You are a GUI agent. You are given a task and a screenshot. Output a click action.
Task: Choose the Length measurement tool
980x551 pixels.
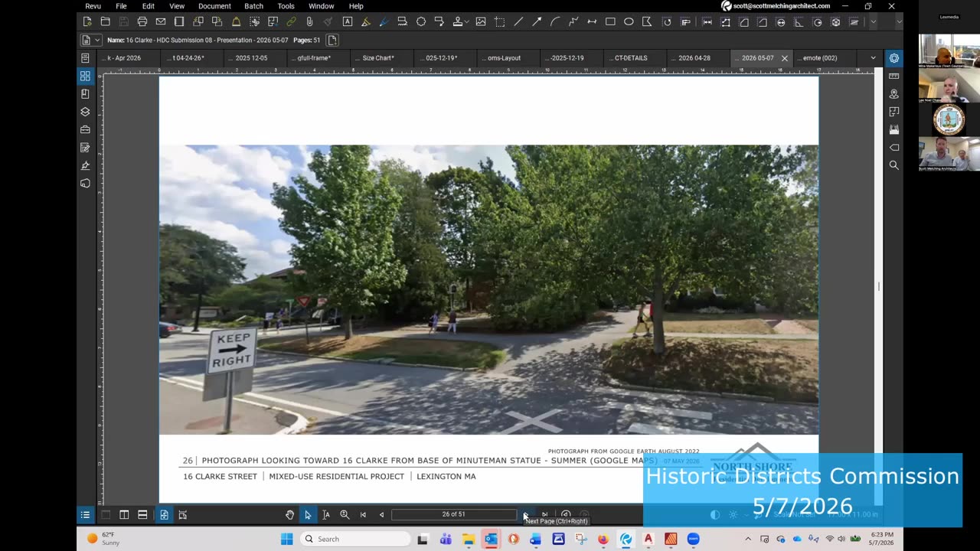[707, 22]
